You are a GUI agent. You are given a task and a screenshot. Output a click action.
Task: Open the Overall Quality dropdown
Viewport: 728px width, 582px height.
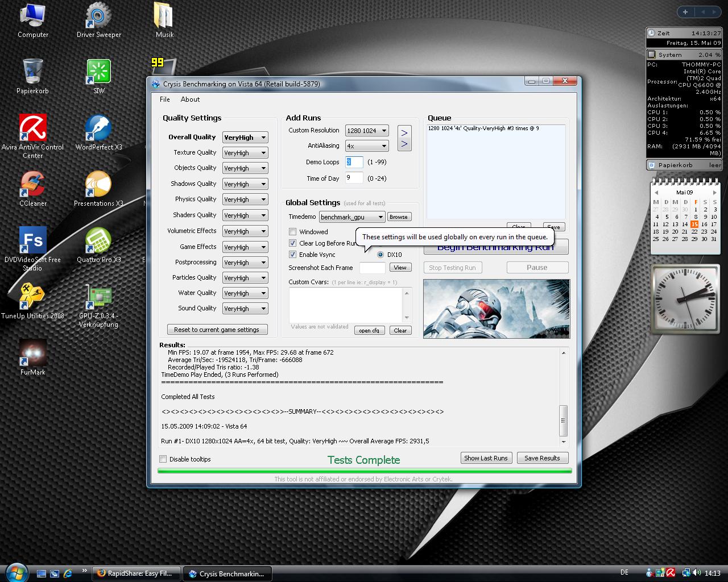[245, 137]
